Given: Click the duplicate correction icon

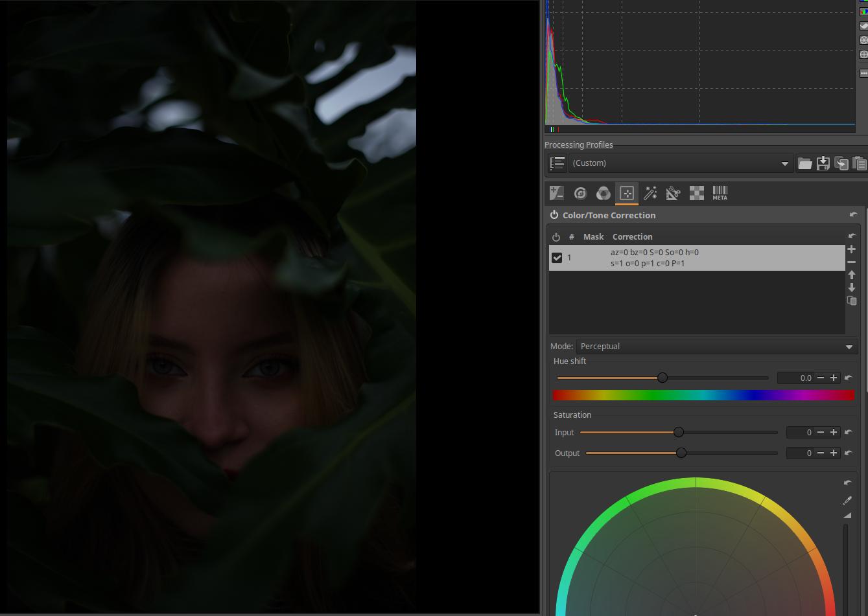Looking at the screenshot, I should [x=852, y=301].
